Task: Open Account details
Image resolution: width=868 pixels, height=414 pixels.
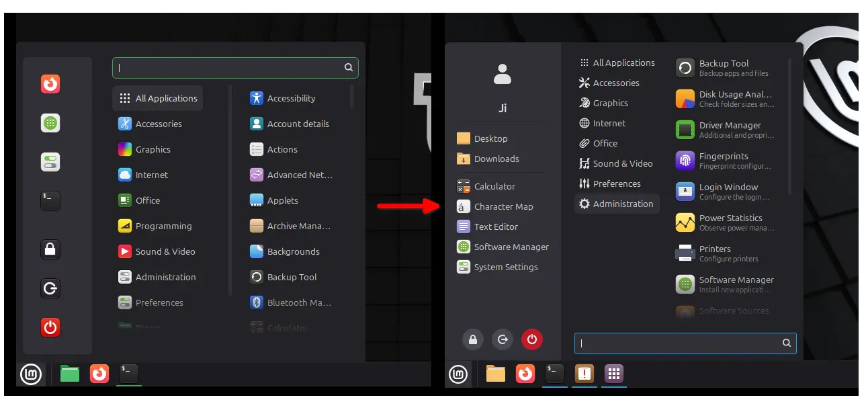Action: (x=290, y=124)
